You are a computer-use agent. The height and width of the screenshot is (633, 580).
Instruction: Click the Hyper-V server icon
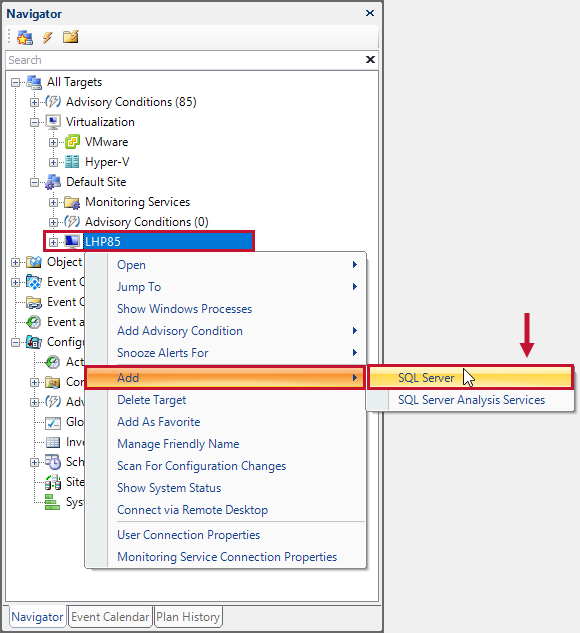click(x=72, y=162)
